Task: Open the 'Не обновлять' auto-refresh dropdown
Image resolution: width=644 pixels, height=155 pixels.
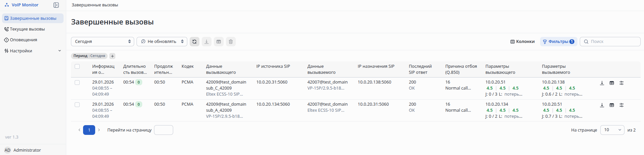Action: (x=162, y=42)
